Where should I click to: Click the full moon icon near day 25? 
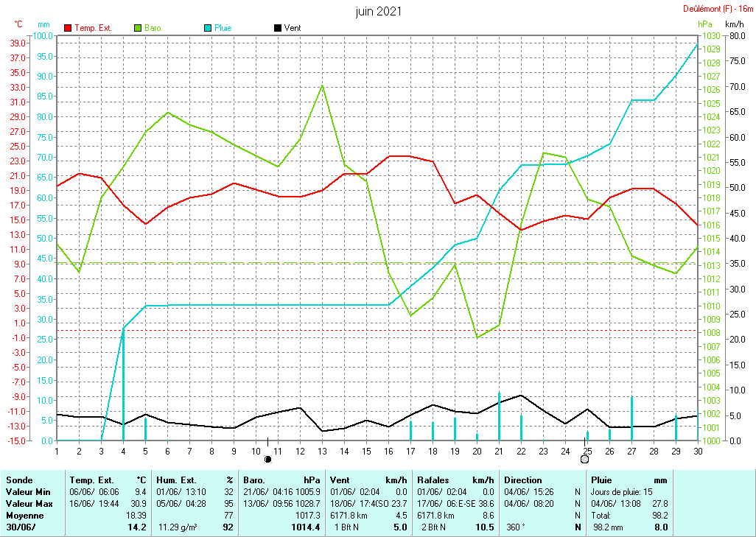[585, 459]
